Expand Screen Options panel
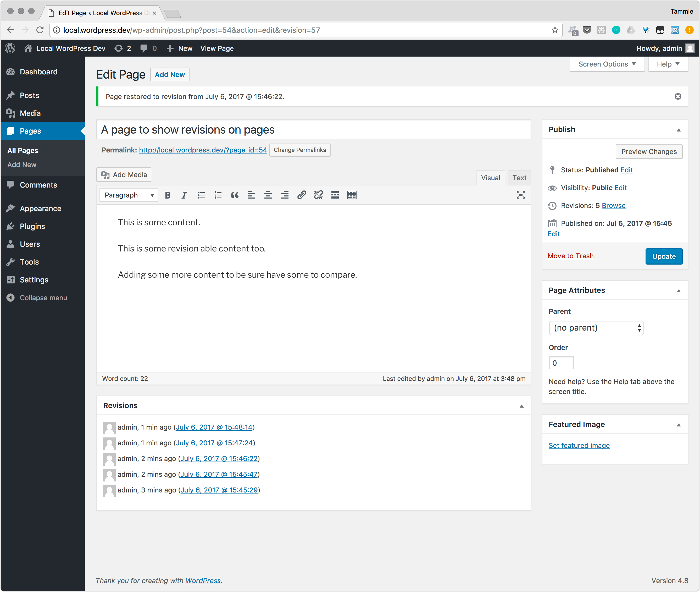The width and height of the screenshot is (700, 592). [x=607, y=64]
